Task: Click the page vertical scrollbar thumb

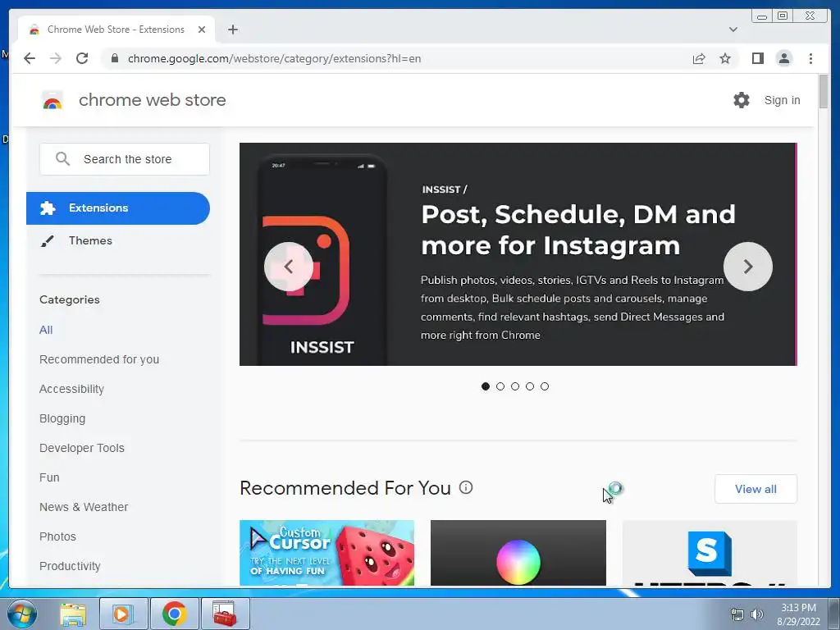Action: 824,92
